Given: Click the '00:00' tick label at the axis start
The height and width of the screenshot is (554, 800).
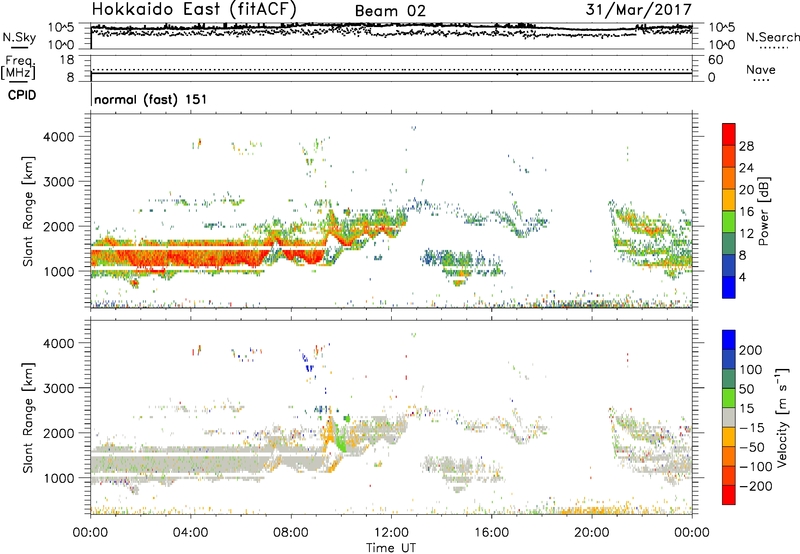Looking at the screenshot, I should click(x=90, y=533).
